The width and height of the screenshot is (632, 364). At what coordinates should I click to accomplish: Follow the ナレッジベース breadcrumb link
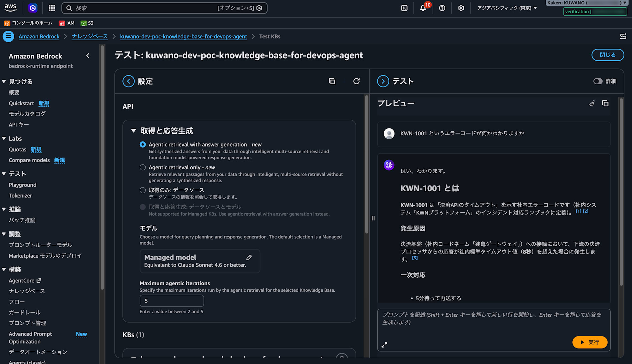tap(90, 36)
